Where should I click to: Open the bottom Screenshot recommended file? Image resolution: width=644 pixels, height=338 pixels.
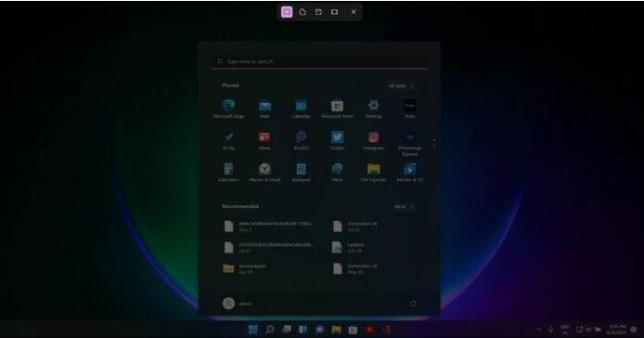355,268
